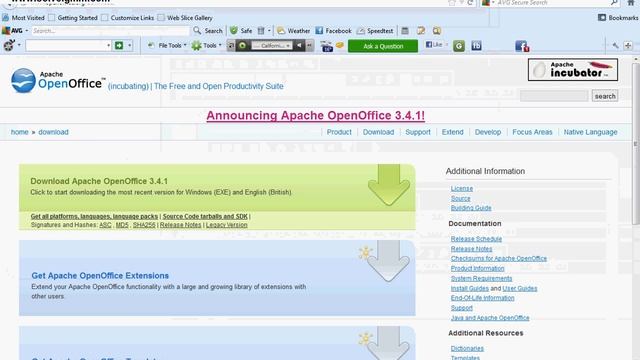This screenshot has height=360, width=640.
Task: Mute the radio player with speaker icon
Action: click(299, 45)
